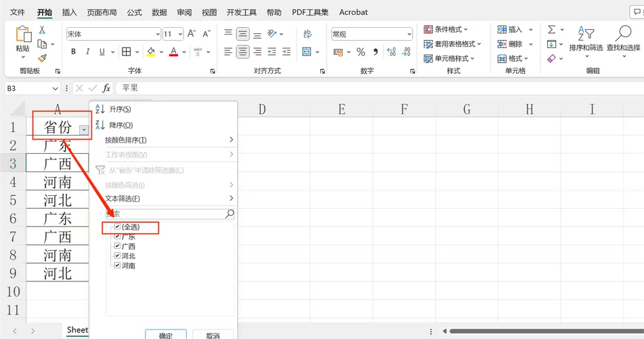644x339 pixels.
Task: Apply the red font color
Action: coord(174,52)
